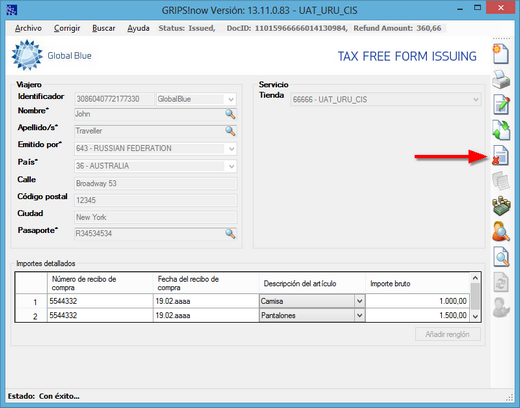Click the printer icon

[x=501, y=80]
